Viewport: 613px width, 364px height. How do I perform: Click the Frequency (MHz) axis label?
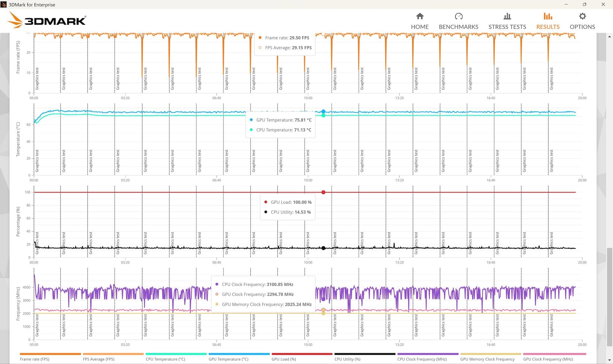coord(18,304)
